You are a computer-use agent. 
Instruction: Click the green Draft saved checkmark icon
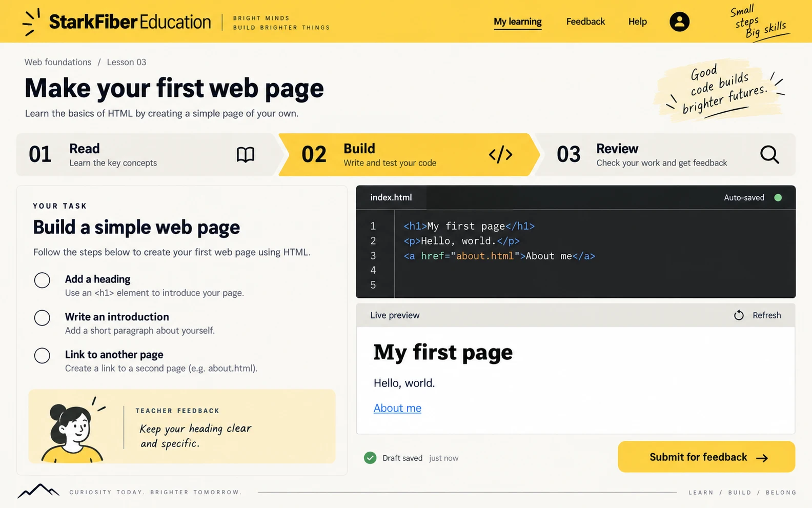370,458
